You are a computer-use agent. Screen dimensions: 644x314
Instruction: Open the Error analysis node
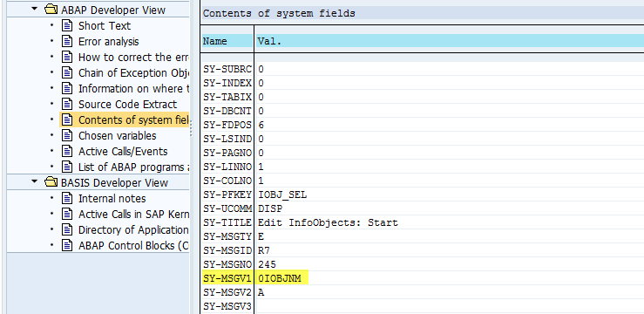(x=108, y=42)
